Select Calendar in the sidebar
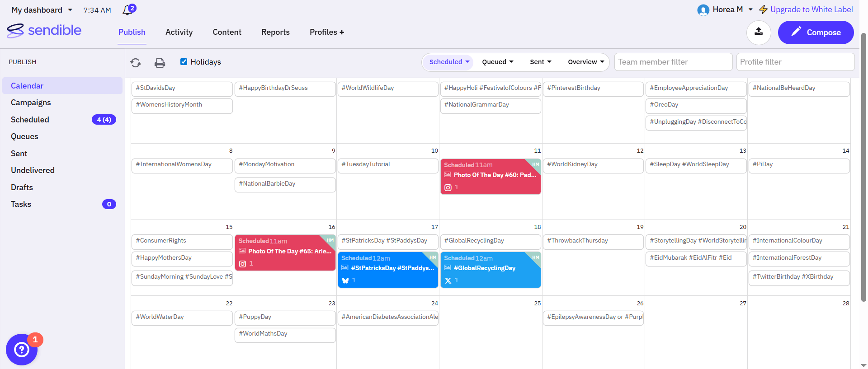This screenshot has height=369, width=868. point(62,86)
